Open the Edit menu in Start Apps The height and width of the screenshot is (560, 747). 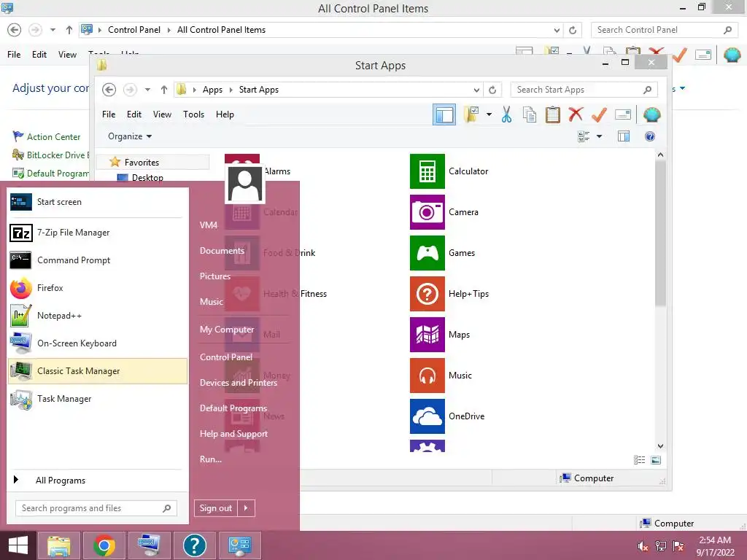point(134,114)
